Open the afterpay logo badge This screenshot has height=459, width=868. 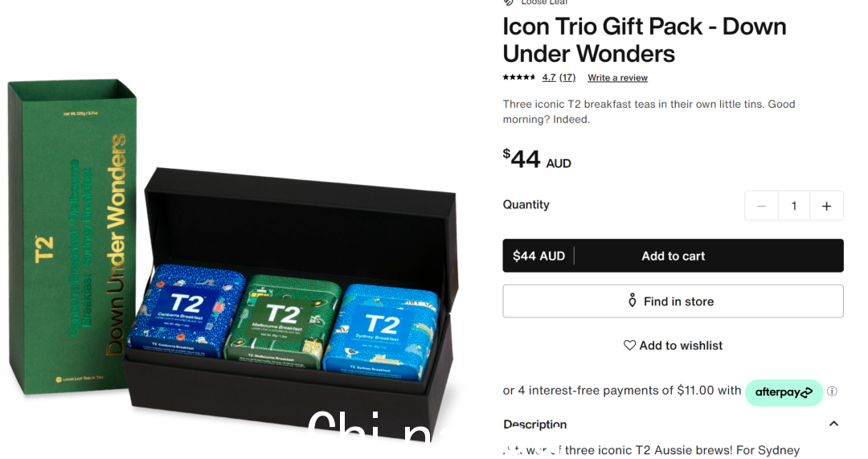[x=784, y=392]
